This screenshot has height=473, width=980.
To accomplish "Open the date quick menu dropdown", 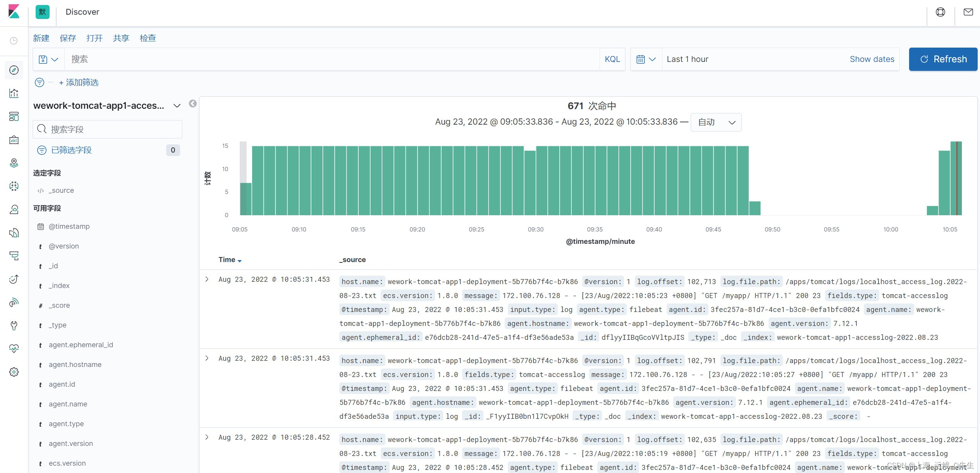I will coord(646,59).
